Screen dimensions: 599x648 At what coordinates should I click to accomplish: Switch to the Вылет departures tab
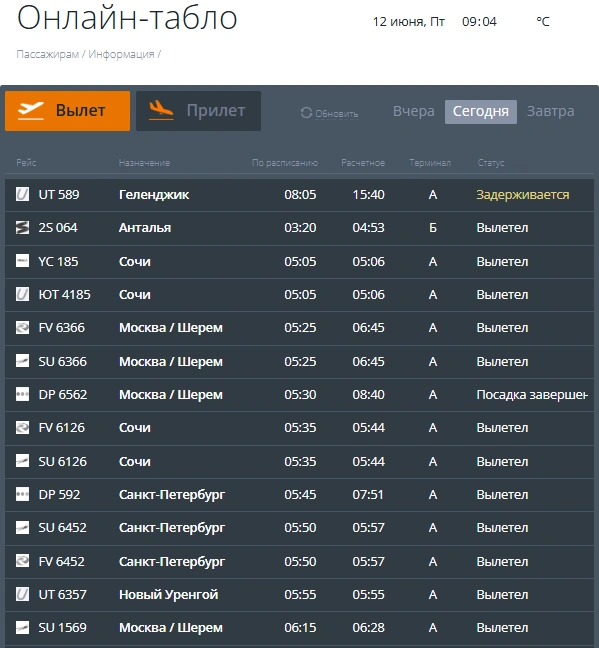67,111
